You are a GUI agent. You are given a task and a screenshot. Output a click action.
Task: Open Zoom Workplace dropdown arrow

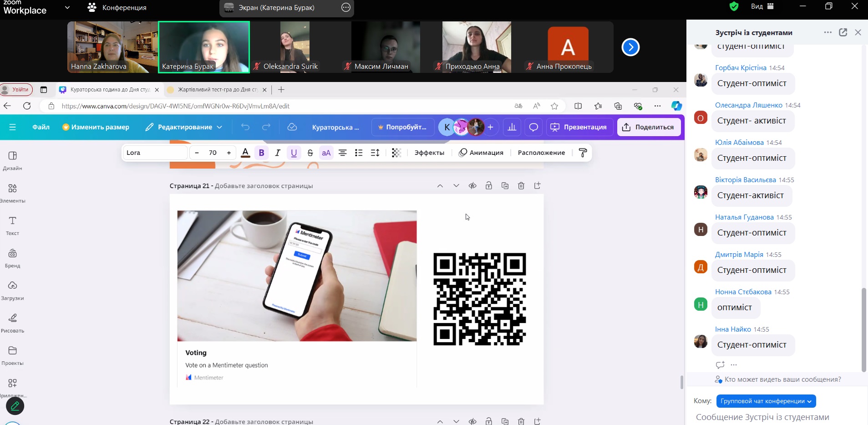[x=67, y=7]
